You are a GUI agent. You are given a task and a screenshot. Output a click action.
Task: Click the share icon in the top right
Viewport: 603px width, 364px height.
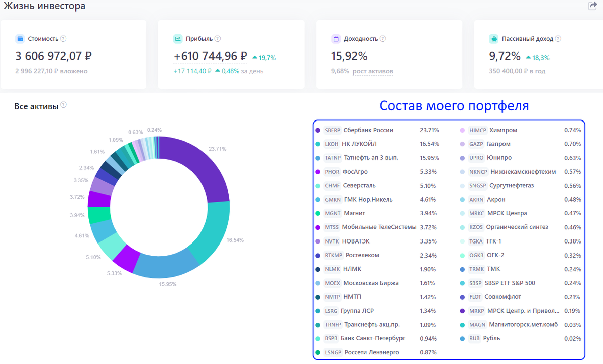tap(592, 6)
